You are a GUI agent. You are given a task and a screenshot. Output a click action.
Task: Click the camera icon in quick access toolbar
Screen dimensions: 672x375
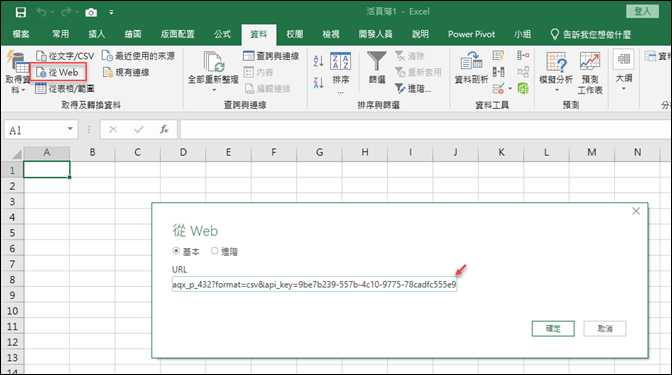point(91,12)
